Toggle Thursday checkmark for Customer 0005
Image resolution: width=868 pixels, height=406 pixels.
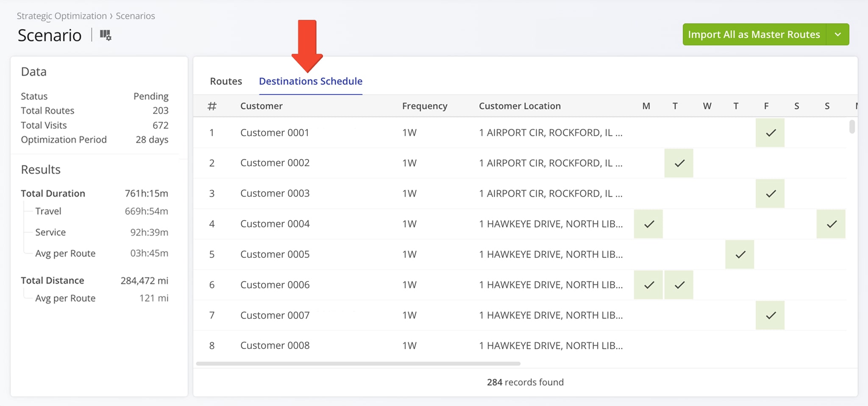tap(740, 254)
